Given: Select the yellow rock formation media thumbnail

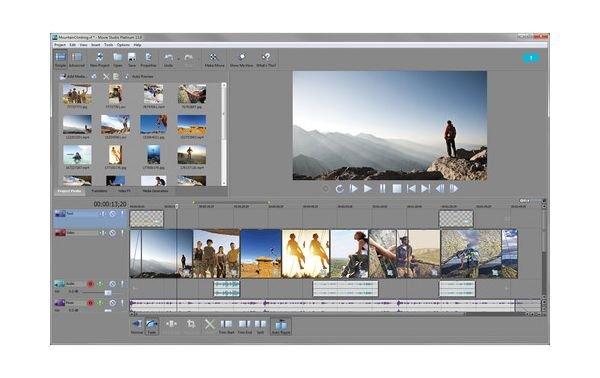Looking at the screenshot, I should click(192, 125).
